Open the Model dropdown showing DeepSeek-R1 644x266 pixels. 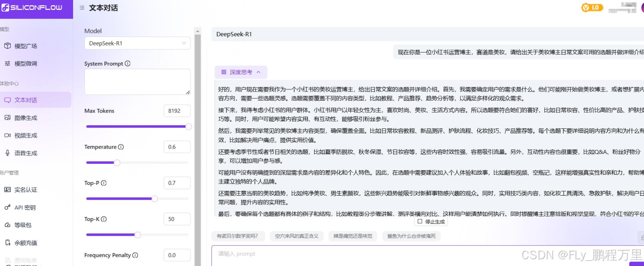pos(137,43)
